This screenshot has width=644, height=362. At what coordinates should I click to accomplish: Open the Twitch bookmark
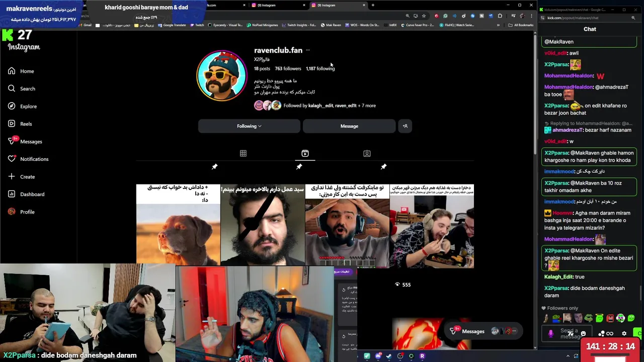pos(197,25)
